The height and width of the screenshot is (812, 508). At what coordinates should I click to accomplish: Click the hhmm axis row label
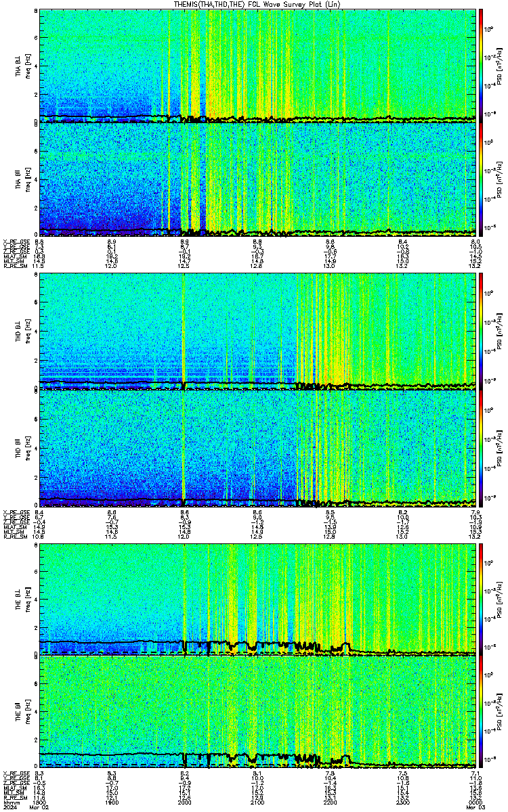click(x=10, y=802)
